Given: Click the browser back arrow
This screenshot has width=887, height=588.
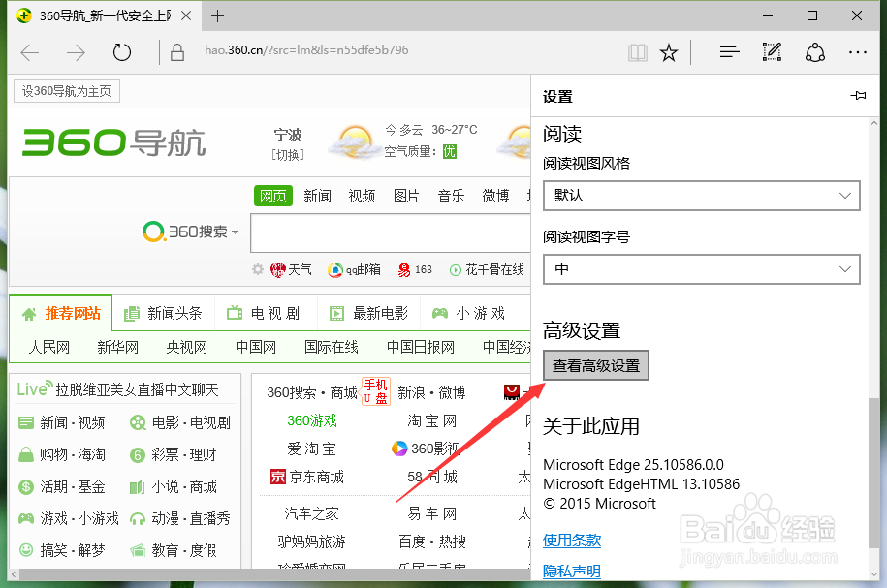Looking at the screenshot, I should pyautogui.click(x=29, y=52).
